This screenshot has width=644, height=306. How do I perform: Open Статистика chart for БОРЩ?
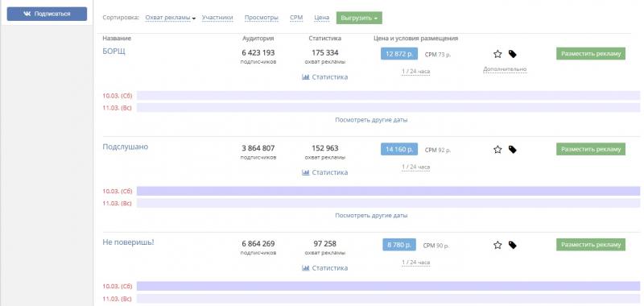pyautogui.click(x=324, y=76)
